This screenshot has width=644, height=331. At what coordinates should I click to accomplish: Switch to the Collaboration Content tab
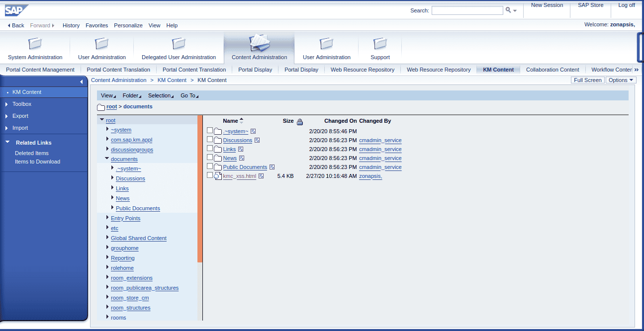tap(552, 70)
